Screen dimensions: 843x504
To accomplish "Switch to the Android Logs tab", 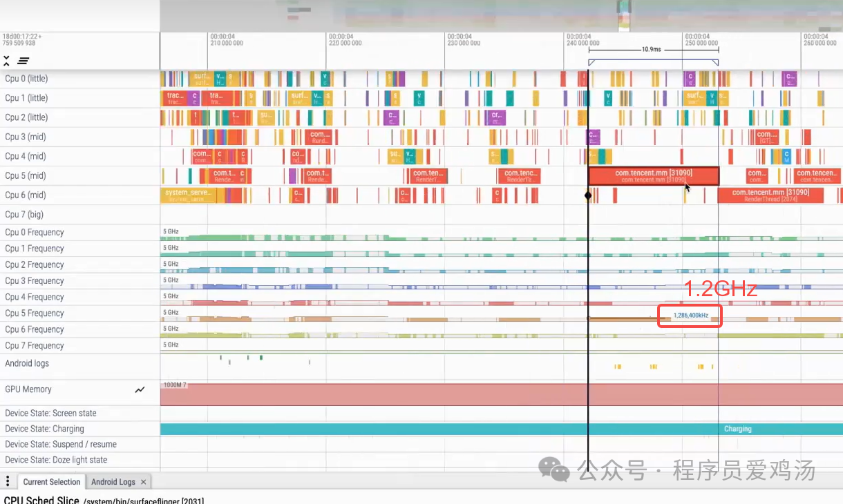I will point(112,481).
